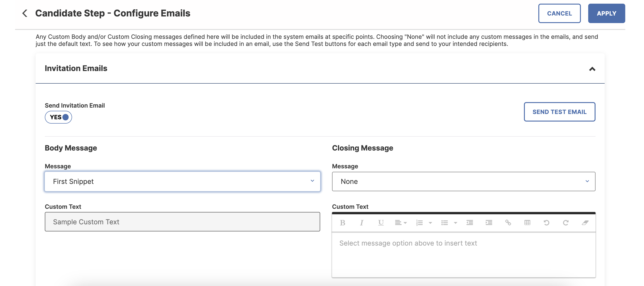This screenshot has width=644, height=286.
Task: Clear formatting with the eraser icon
Action: click(585, 222)
